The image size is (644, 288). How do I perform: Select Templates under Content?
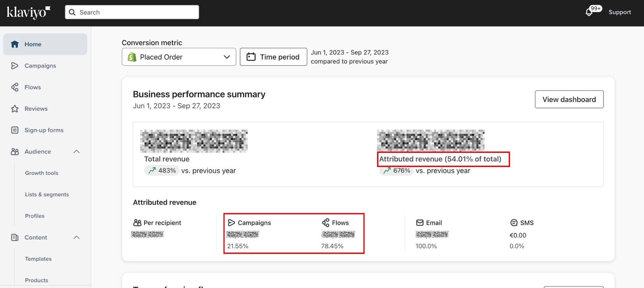point(38,259)
